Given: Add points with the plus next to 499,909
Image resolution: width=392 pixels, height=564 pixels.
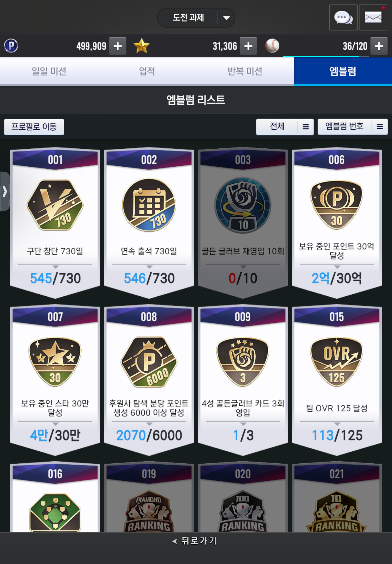Looking at the screenshot, I should click(x=118, y=46).
